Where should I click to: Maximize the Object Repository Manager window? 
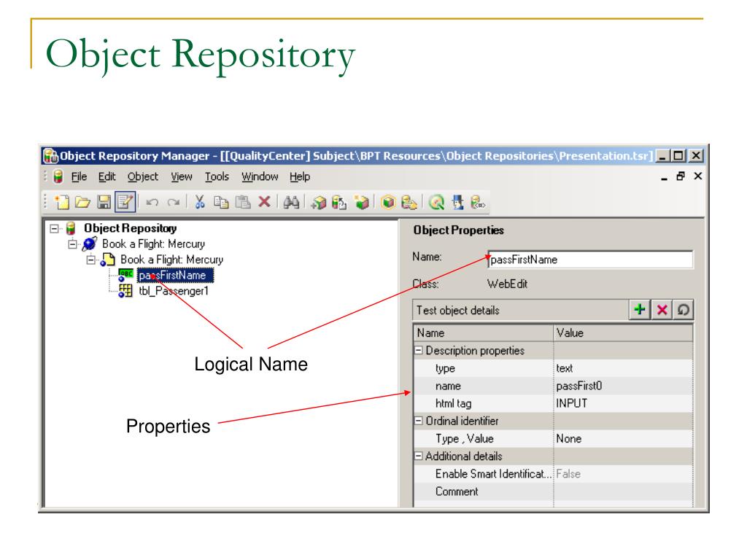[x=678, y=156]
